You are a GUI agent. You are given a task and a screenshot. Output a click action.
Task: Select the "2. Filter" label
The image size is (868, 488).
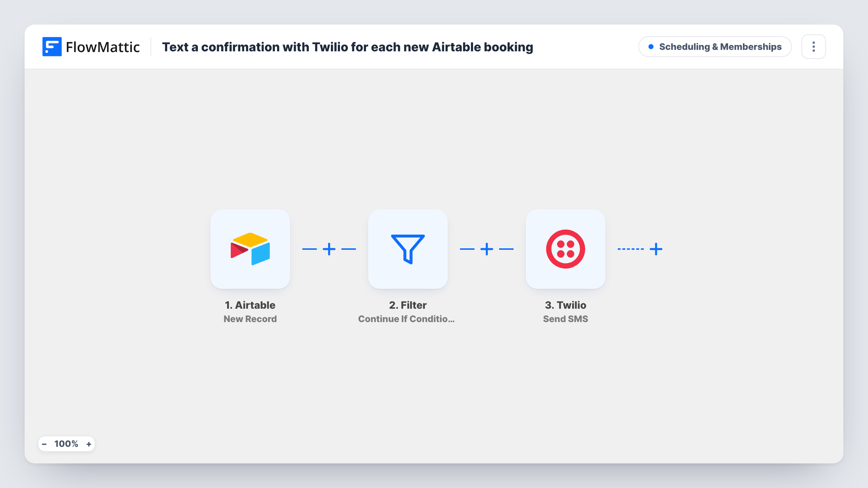click(408, 305)
